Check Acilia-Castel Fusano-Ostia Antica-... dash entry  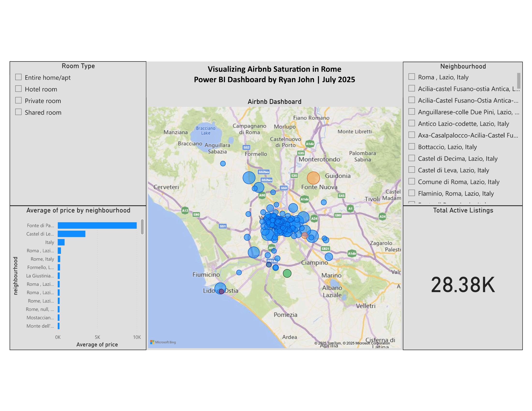412,100
